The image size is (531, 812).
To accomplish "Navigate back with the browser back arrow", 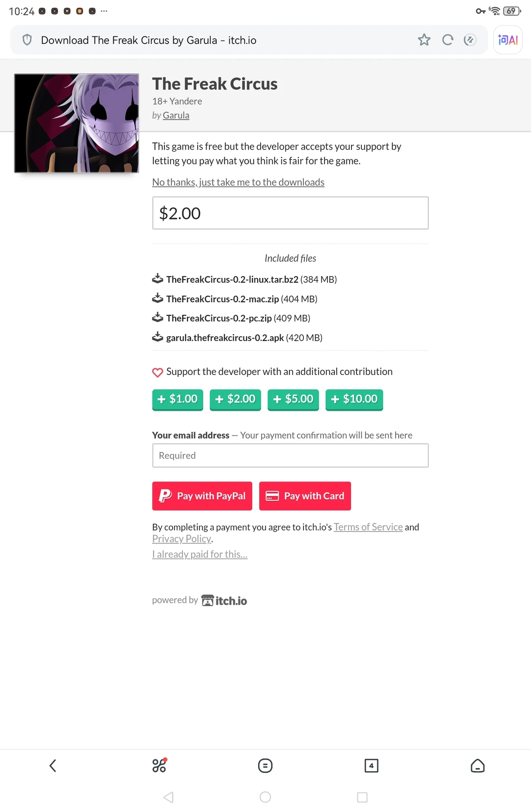I will coord(53,765).
